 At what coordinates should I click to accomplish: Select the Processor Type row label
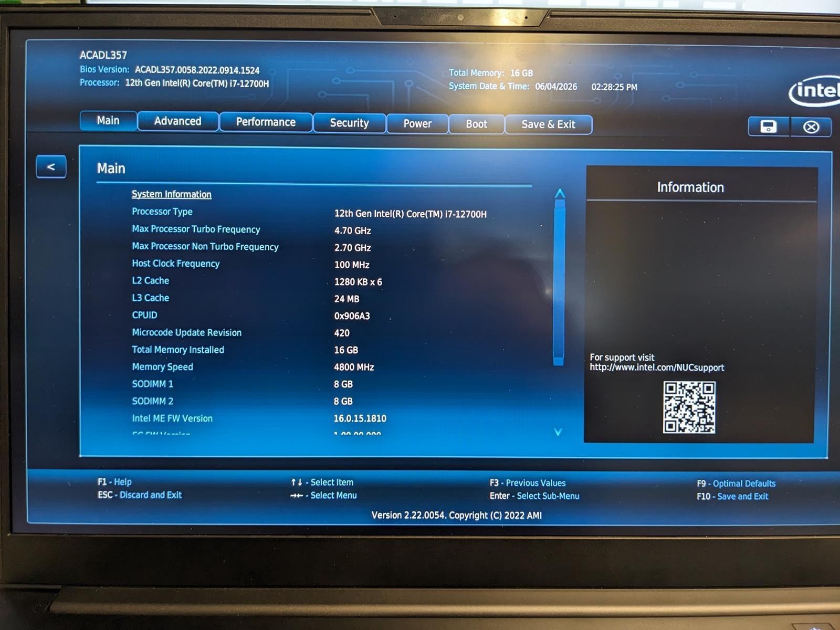pyautogui.click(x=162, y=212)
